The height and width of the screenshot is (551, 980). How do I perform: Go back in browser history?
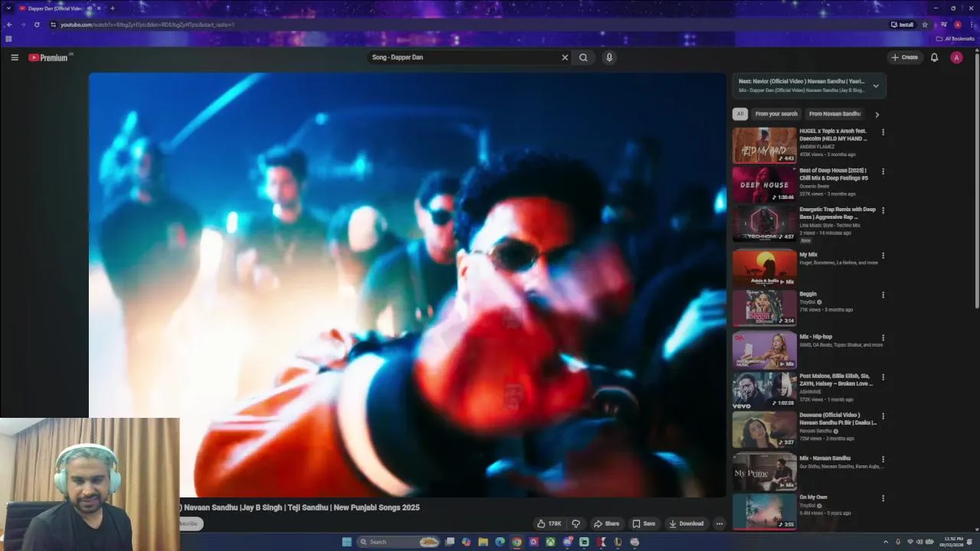click(9, 24)
